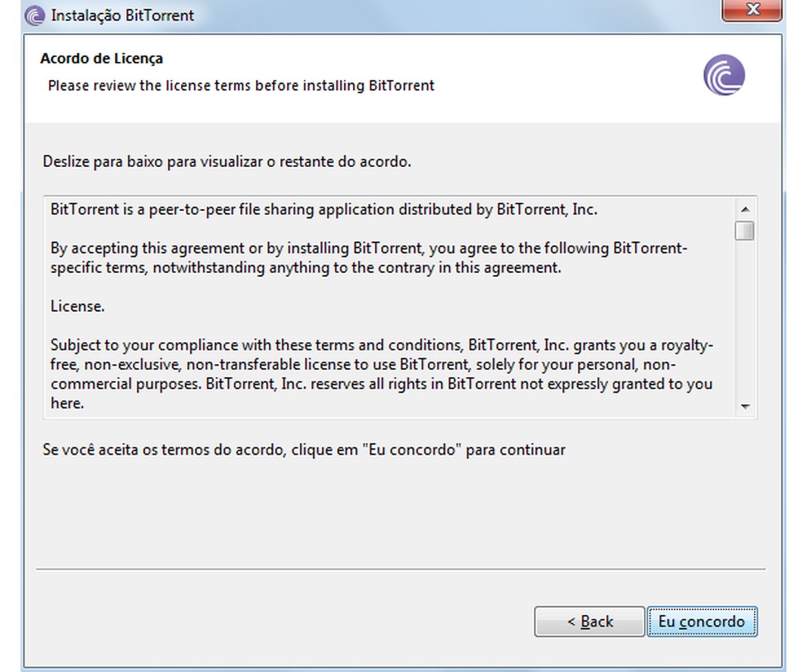Click the 'License.' line in agreement
Image resolution: width=802 pixels, height=672 pixels.
77,306
